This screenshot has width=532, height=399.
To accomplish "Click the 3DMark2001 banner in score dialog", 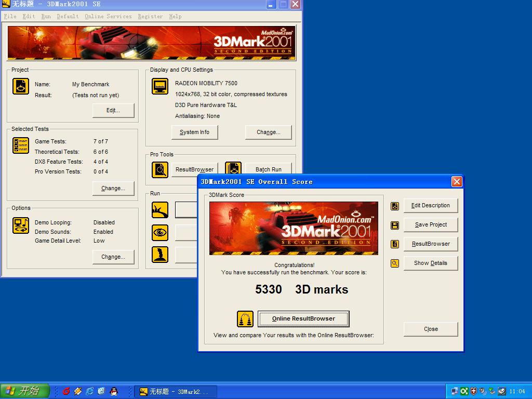I will 294,228.
